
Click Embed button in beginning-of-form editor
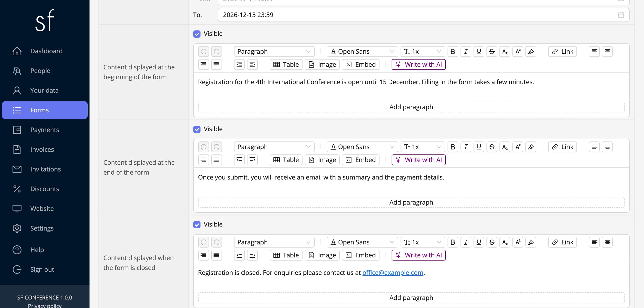(360, 64)
